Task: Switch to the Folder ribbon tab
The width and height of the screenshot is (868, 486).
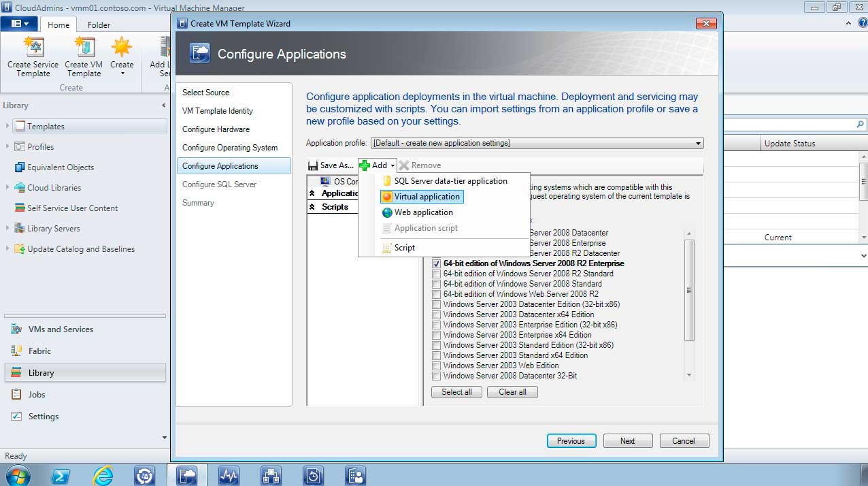Action: pos(99,25)
